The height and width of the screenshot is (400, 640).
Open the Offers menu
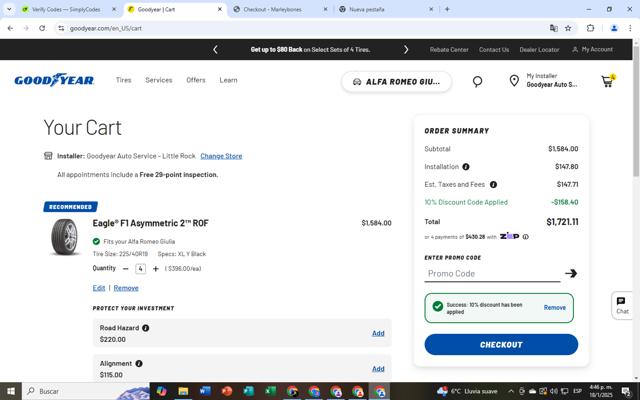[196, 80]
